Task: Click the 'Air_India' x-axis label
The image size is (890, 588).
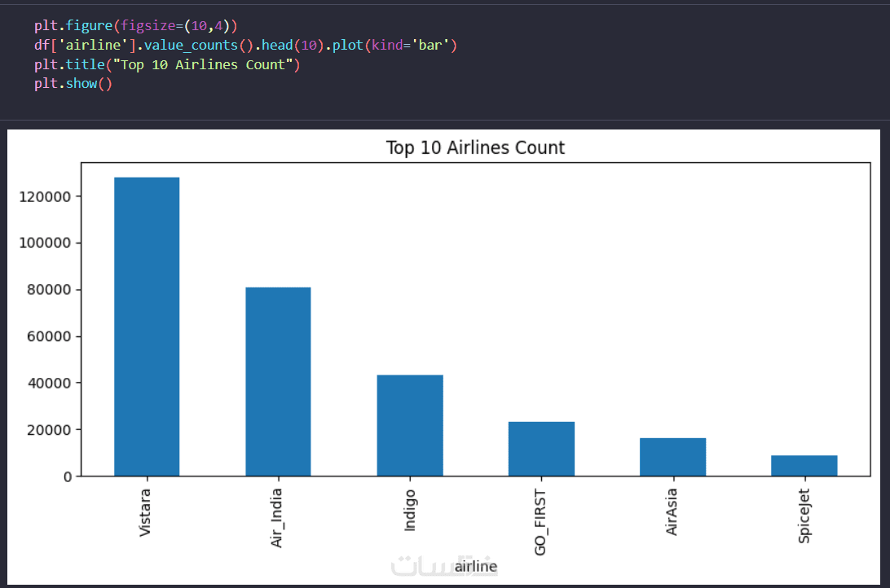Action: [276, 518]
